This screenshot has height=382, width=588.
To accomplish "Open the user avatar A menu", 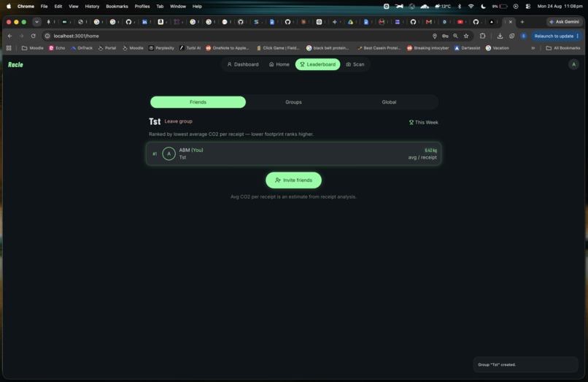I will 573,64.
